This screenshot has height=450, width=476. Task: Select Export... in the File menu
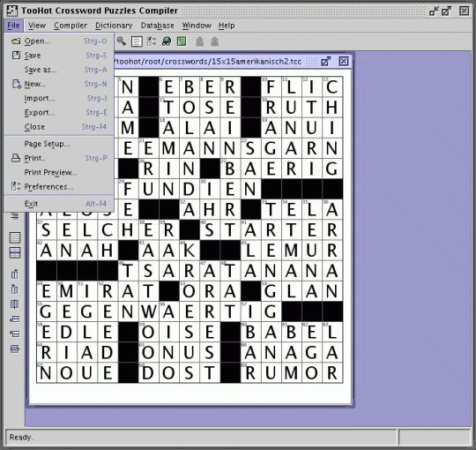pyautogui.click(x=59, y=112)
